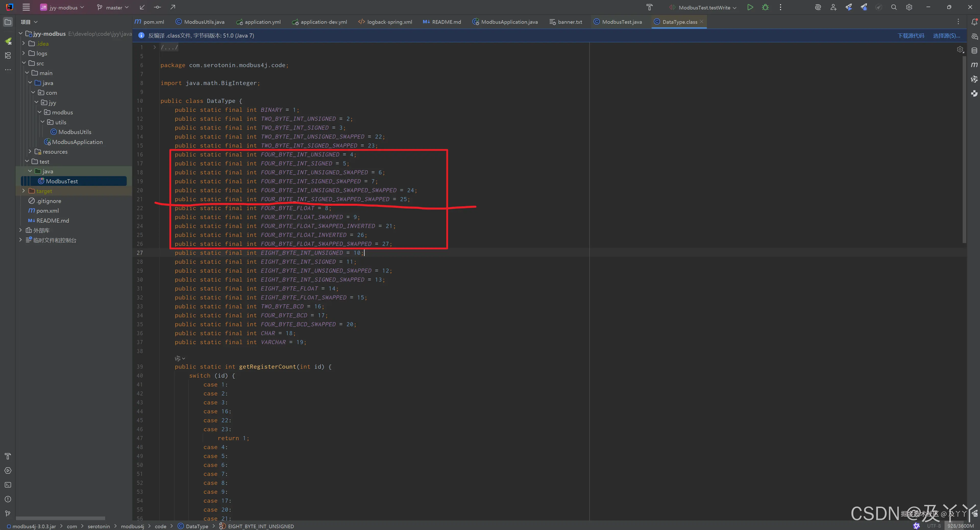Click the 选择源(S)... link

(x=946, y=36)
